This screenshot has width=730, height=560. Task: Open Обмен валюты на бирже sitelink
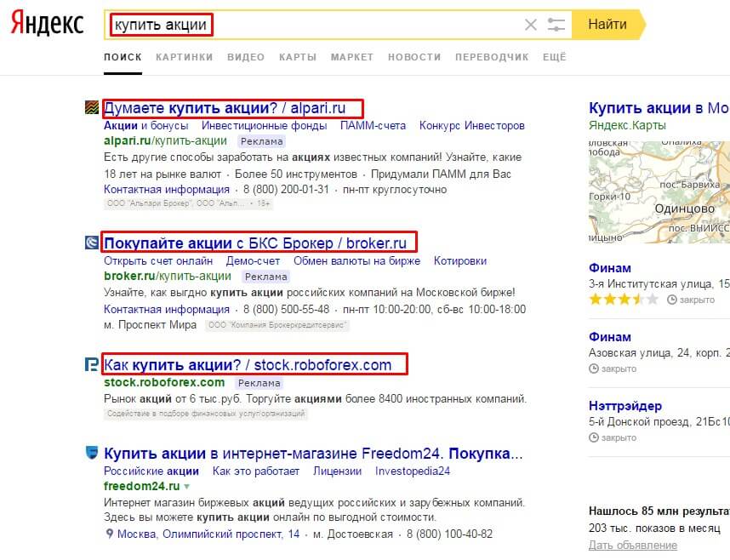(x=356, y=261)
